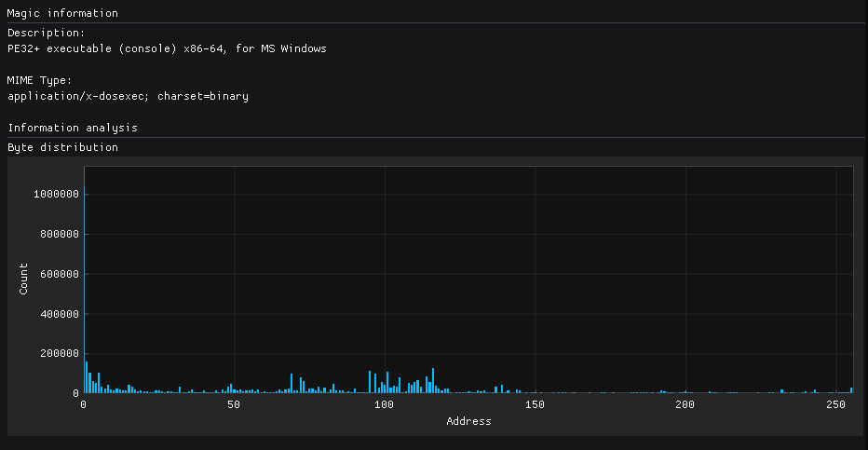This screenshot has width=868, height=450.
Task: Click the Information analysis section header
Action: click(72, 127)
